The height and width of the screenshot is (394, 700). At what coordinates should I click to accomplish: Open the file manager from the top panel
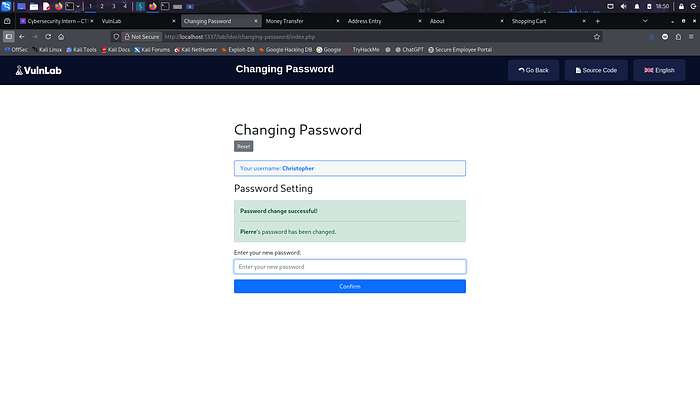click(33, 6)
